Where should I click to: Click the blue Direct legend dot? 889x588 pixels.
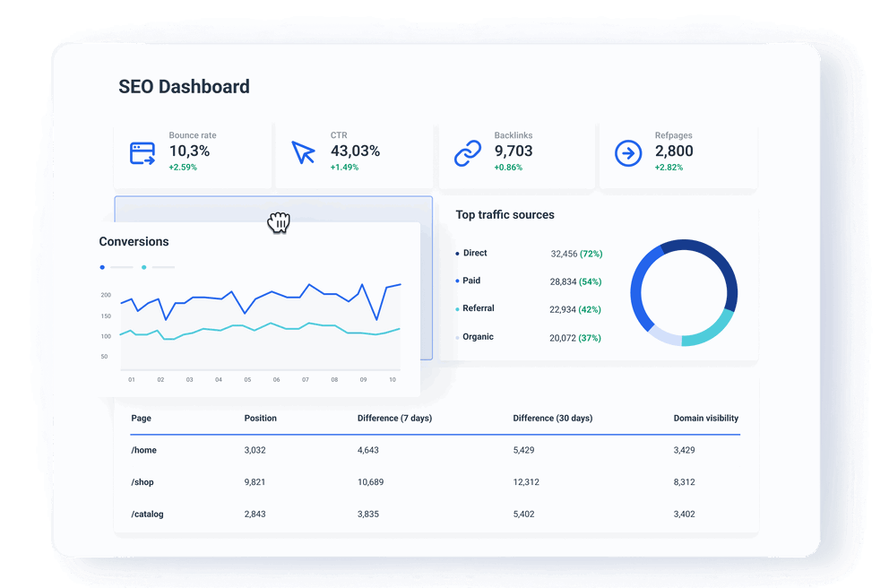(x=458, y=253)
